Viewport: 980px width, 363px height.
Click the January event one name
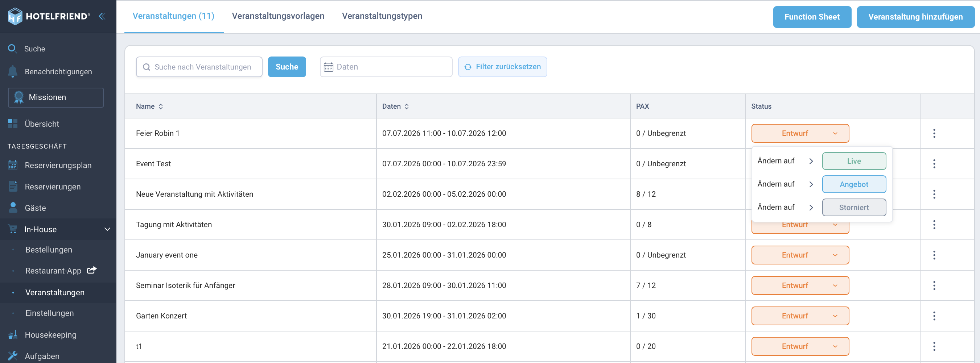(x=166, y=255)
